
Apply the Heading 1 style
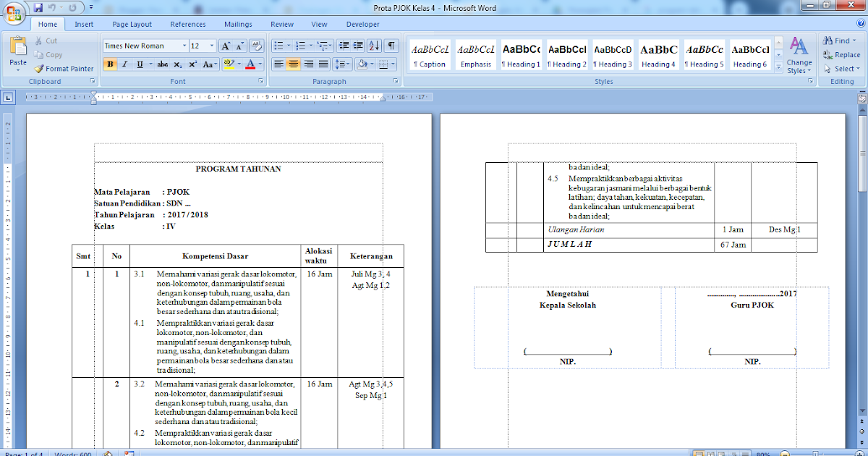[521, 55]
